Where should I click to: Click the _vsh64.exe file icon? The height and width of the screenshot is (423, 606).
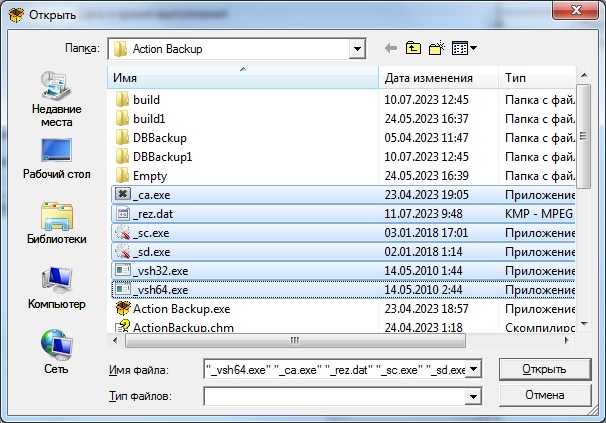coord(123,289)
